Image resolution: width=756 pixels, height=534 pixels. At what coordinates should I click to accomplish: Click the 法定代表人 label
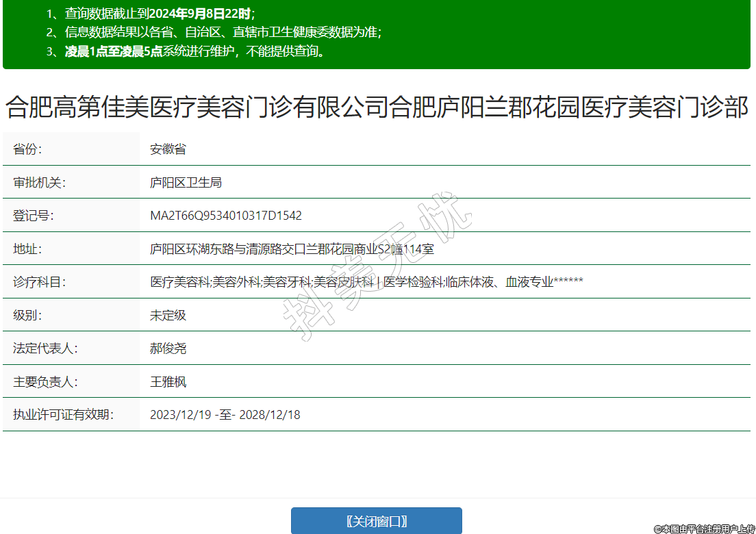[x=45, y=348]
